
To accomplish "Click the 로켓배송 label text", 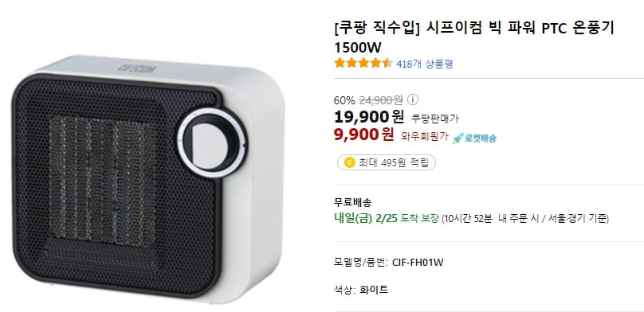I will [x=481, y=139].
